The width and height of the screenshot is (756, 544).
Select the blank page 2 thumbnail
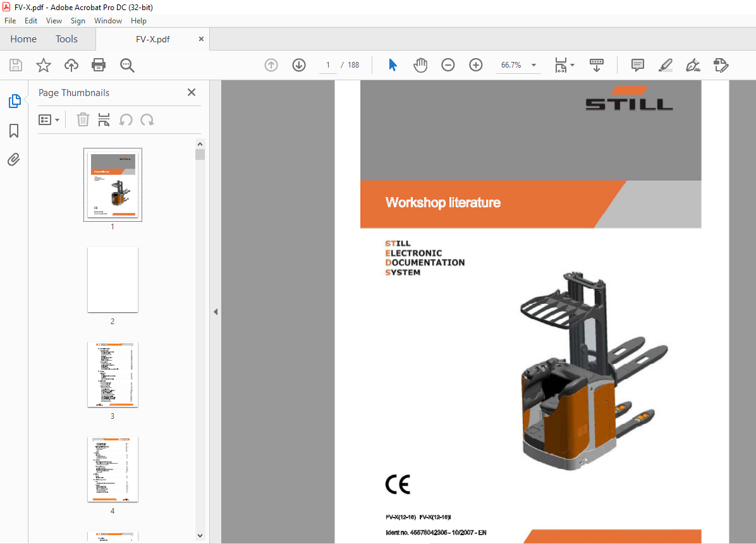pos(113,280)
